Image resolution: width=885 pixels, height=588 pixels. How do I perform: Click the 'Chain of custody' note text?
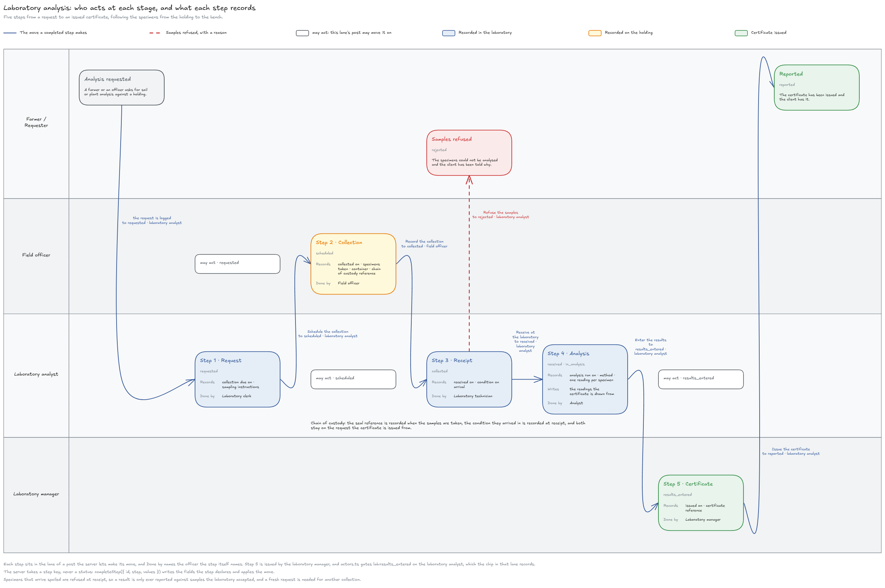(448, 425)
